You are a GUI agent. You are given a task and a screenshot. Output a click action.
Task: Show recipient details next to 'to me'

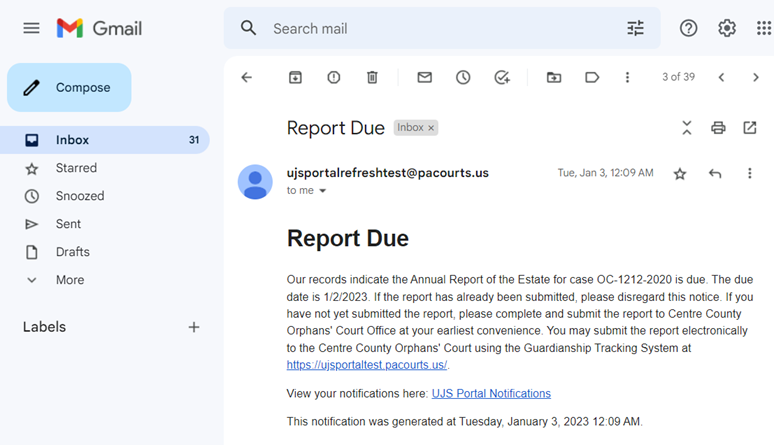[322, 191]
